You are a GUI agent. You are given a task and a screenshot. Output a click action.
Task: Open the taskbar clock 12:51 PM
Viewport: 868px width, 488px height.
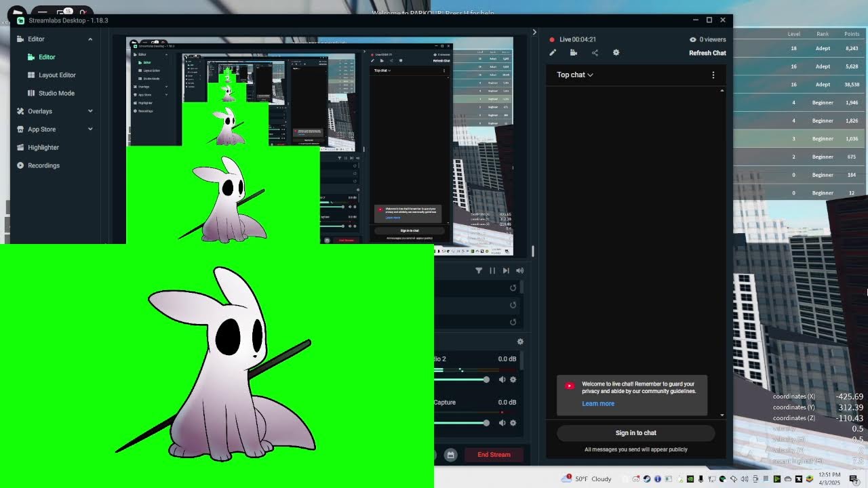(x=829, y=479)
